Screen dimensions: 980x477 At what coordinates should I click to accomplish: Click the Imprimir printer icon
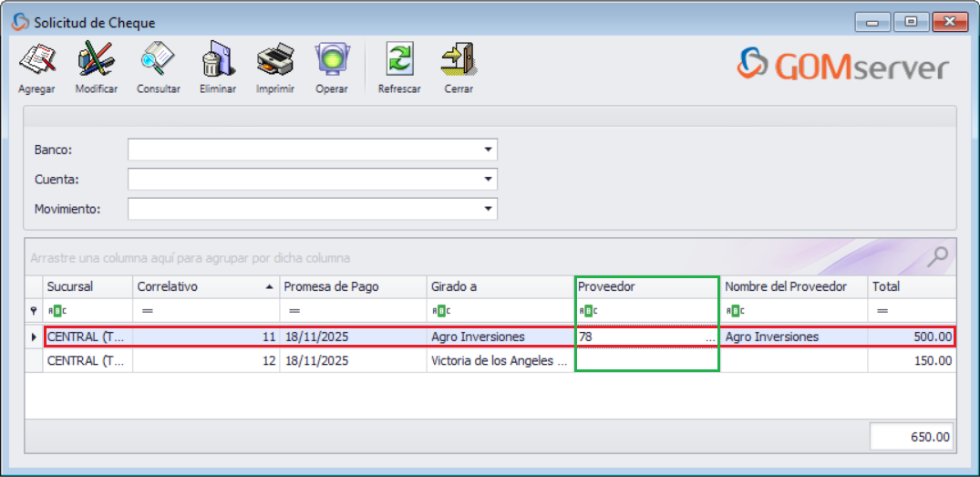pyautogui.click(x=275, y=59)
